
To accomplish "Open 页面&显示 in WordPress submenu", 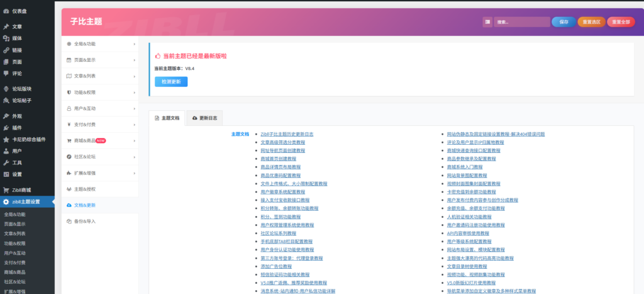I will pyautogui.click(x=15, y=224).
